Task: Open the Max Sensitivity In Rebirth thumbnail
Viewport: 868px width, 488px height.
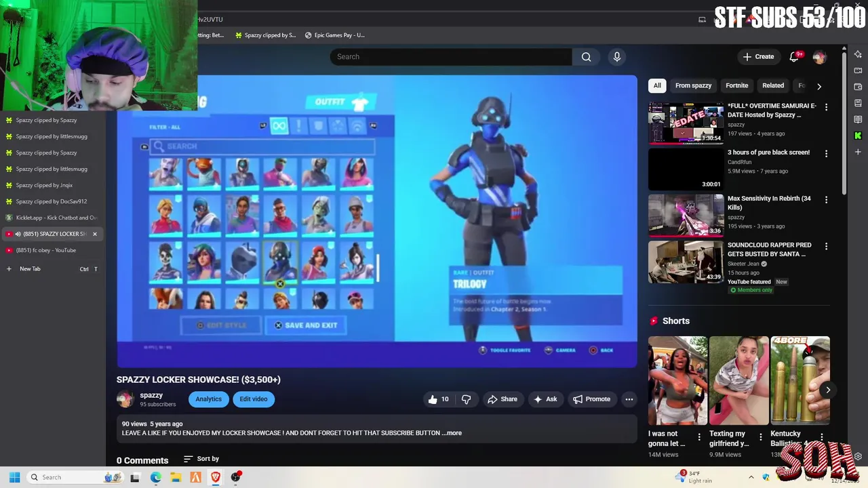Action: (x=686, y=216)
